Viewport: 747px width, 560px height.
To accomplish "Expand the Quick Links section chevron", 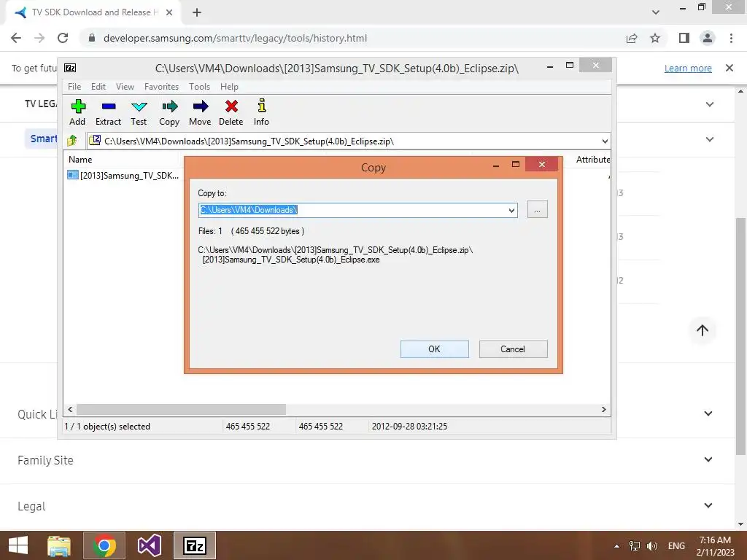I will [708, 413].
